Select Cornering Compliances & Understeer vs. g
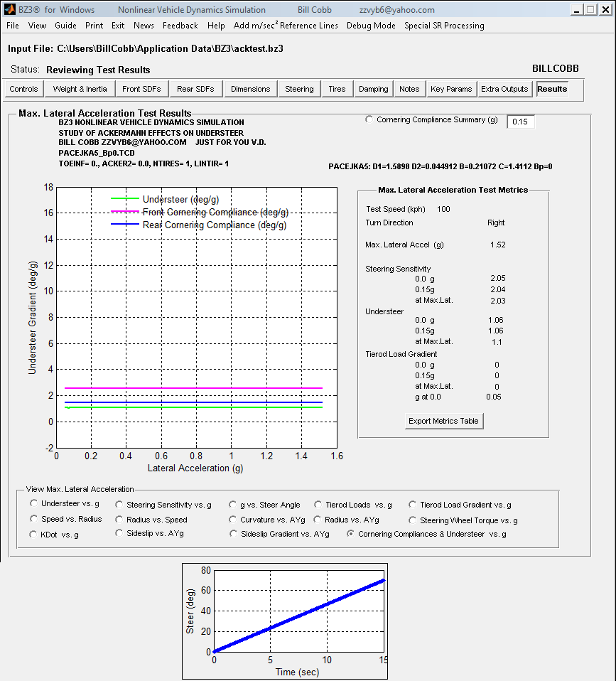Image resolution: width=616 pixels, height=681 pixels. 350,534
